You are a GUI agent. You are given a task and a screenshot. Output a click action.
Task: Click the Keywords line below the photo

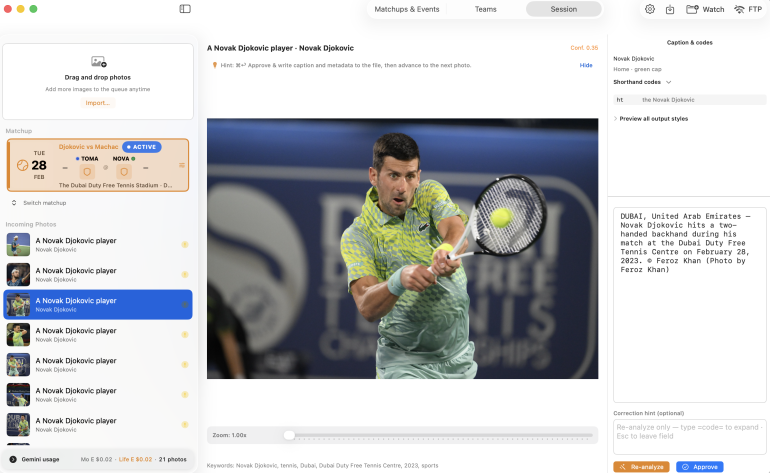[322, 465]
